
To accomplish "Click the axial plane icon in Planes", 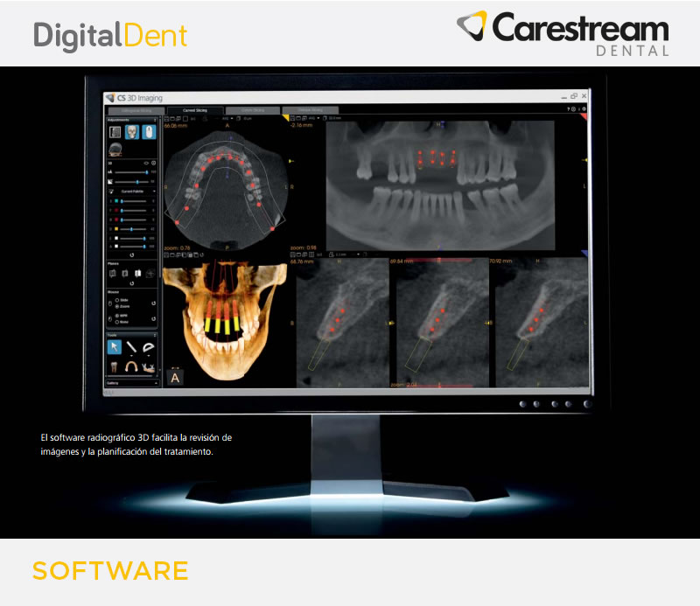I will point(113,273).
